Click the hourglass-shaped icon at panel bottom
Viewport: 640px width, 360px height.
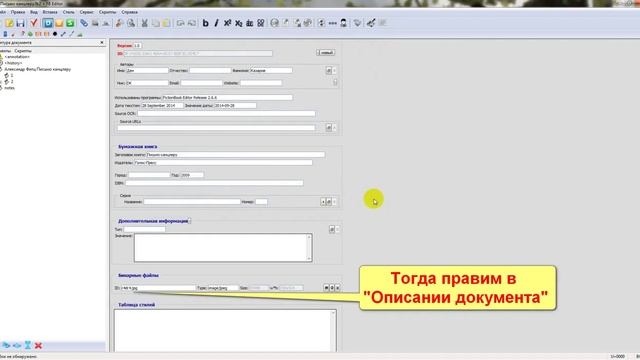coord(27,346)
